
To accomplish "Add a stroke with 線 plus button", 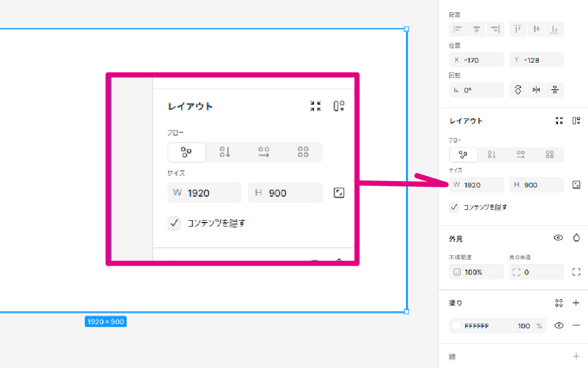I will coord(577,356).
